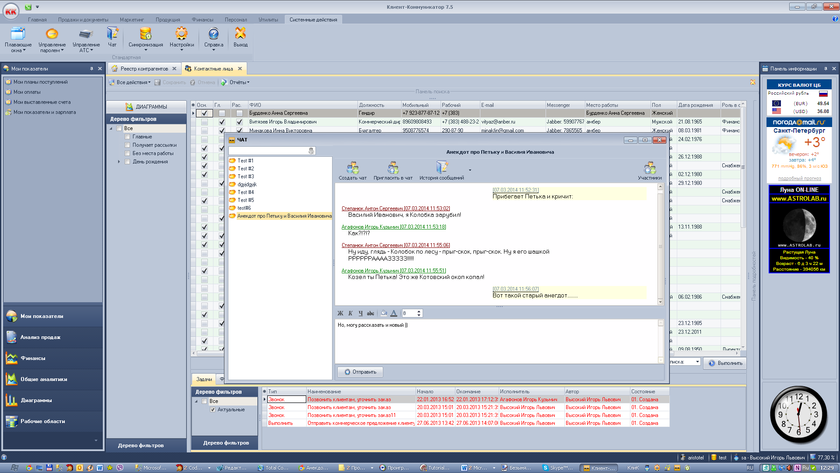The width and height of the screenshot is (840, 473).
Task: Toggle the Актуальные filter checkbox
Action: 213,410
